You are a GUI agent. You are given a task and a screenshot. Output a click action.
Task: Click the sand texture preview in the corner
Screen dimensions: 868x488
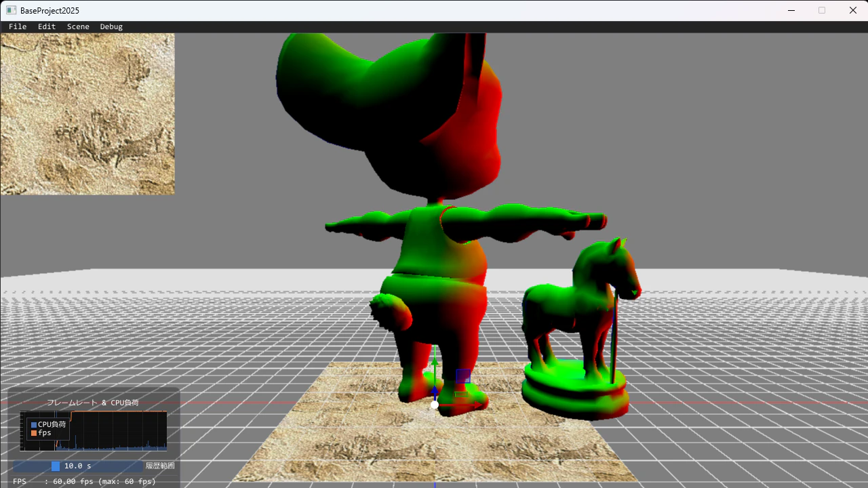tap(87, 114)
